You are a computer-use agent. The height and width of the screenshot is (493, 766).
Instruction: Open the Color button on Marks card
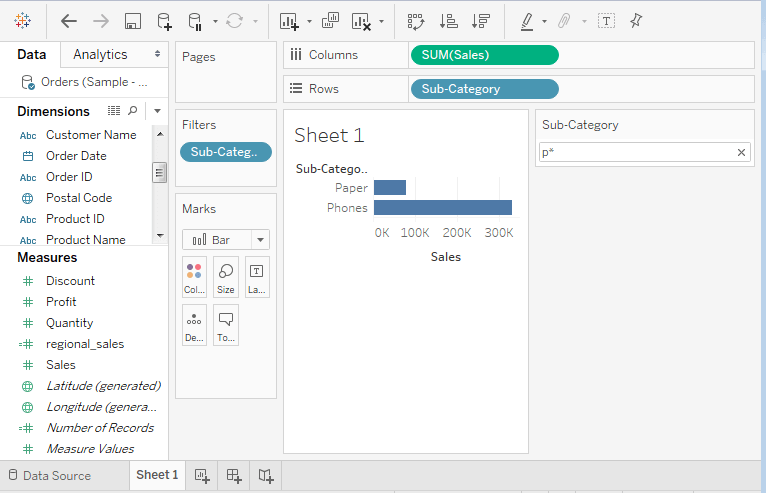194,277
